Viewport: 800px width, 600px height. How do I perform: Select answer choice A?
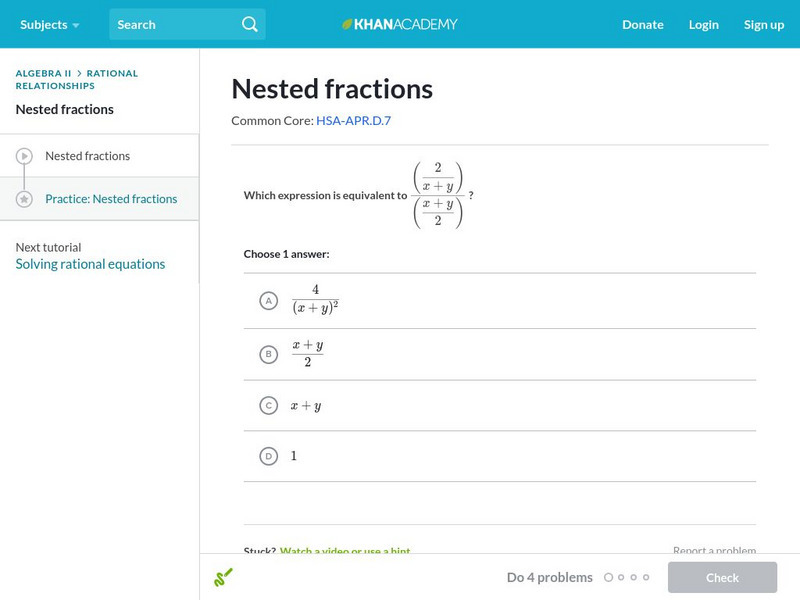[268, 300]
